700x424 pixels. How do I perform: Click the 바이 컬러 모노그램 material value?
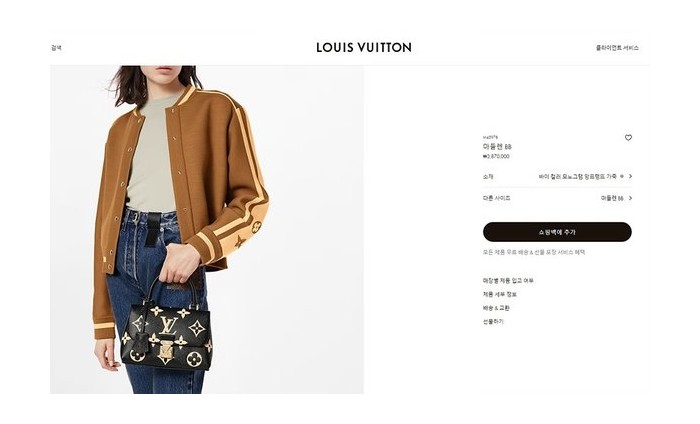578,177
